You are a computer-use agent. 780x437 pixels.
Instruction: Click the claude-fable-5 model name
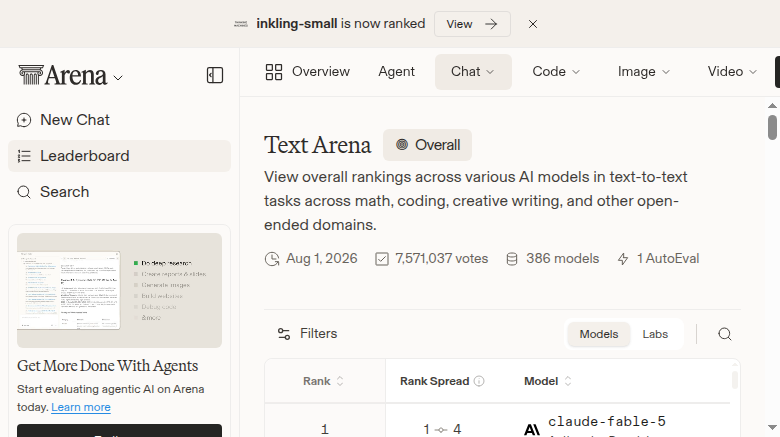[x=607, y=422]
